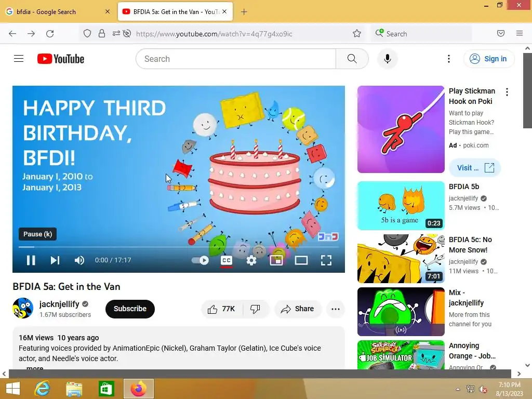Open video settings gear icon

click(x=251, y=260)
